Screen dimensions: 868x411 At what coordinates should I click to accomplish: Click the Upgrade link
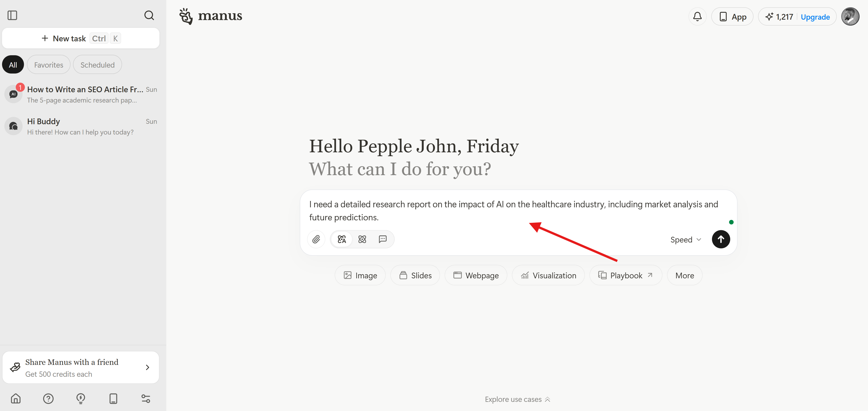pos(815,17)
